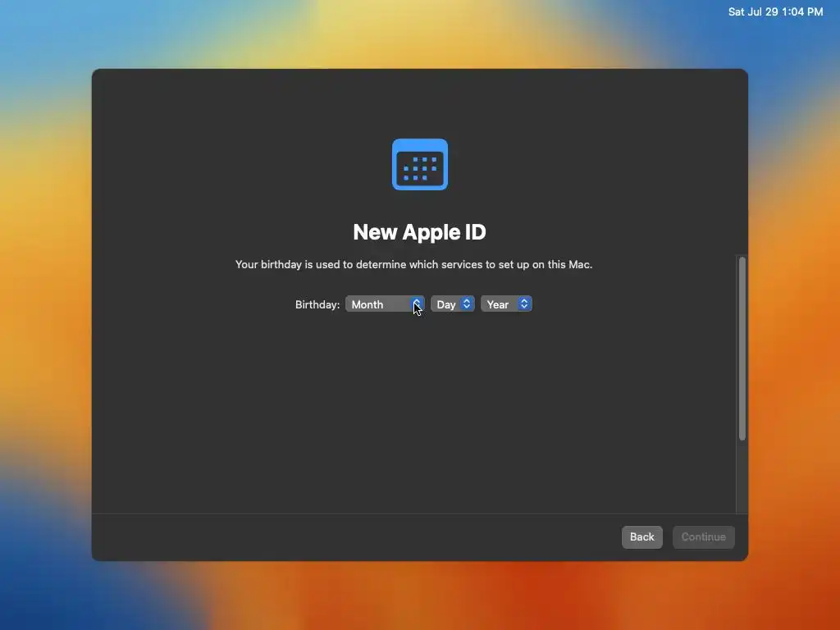Open the Year birthday dropdown

point(506,304)
